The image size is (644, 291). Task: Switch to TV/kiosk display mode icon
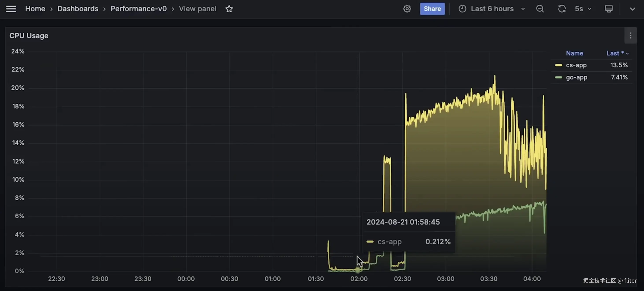609,9
